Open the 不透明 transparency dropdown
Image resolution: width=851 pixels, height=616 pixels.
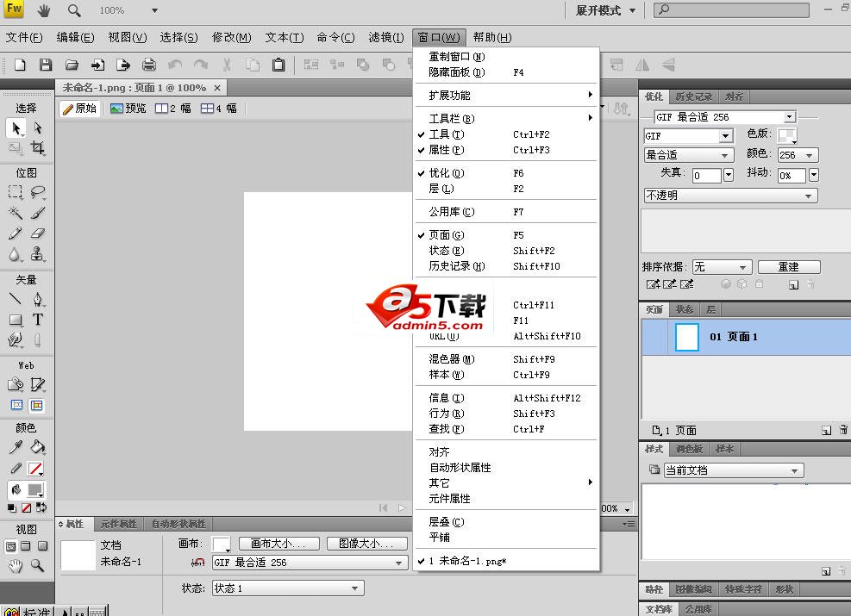tap(729, 196)
